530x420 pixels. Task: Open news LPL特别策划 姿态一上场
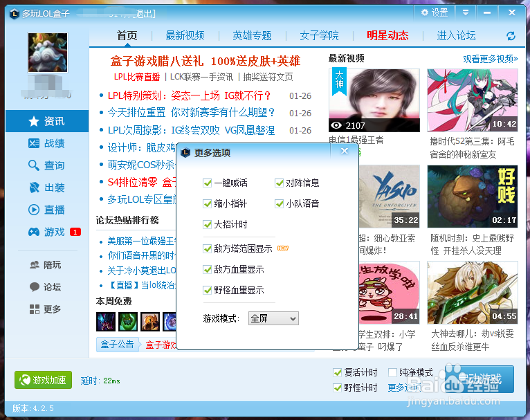point(190,96)
